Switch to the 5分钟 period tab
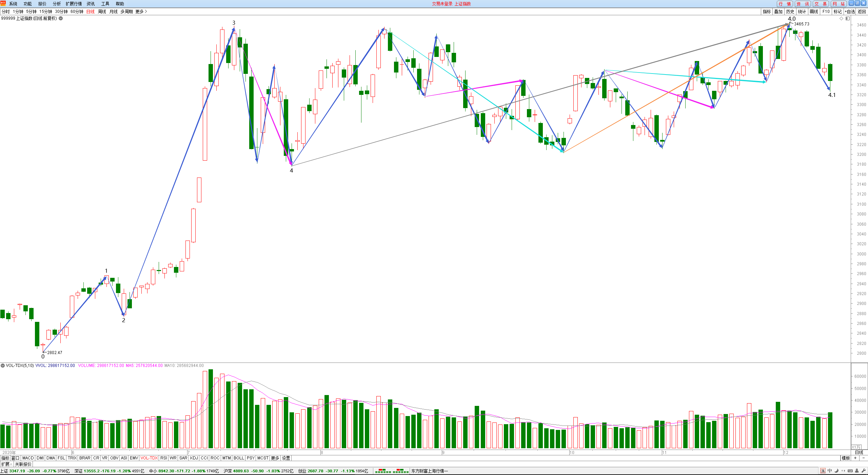 31,12
